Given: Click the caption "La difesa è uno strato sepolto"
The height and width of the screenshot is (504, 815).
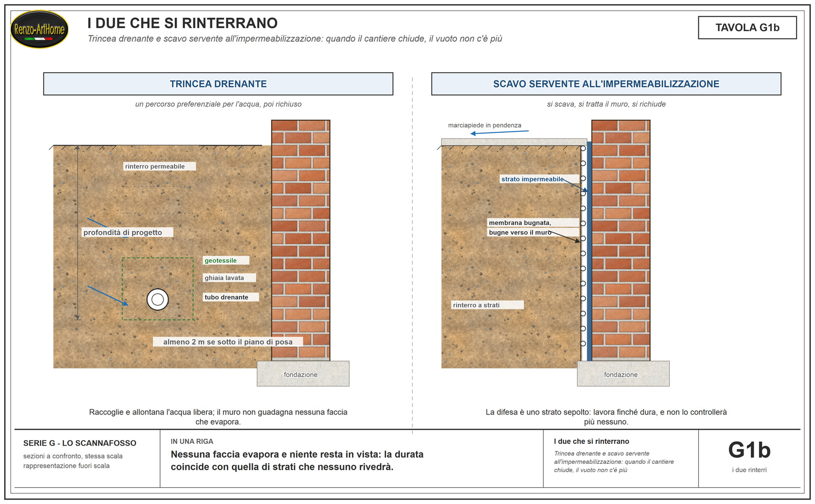Looking at the screenshot, I should tap(606, 417).
